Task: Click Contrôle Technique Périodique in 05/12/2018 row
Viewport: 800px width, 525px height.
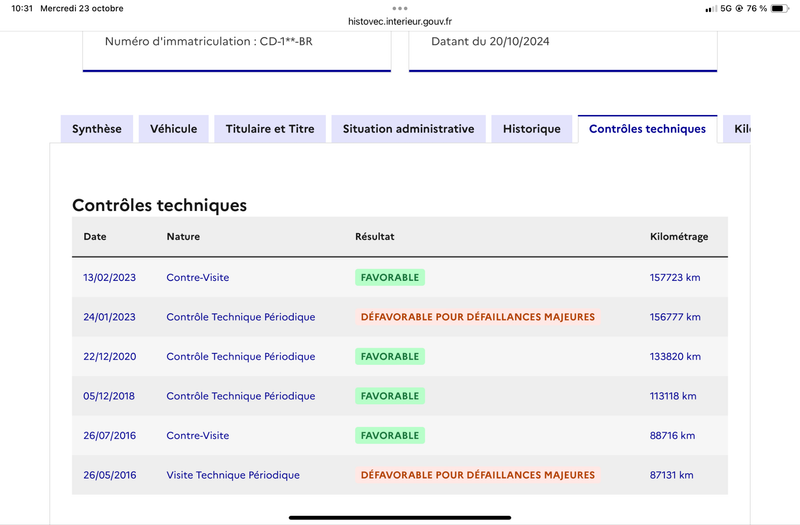Action: (x=241, y=396)
